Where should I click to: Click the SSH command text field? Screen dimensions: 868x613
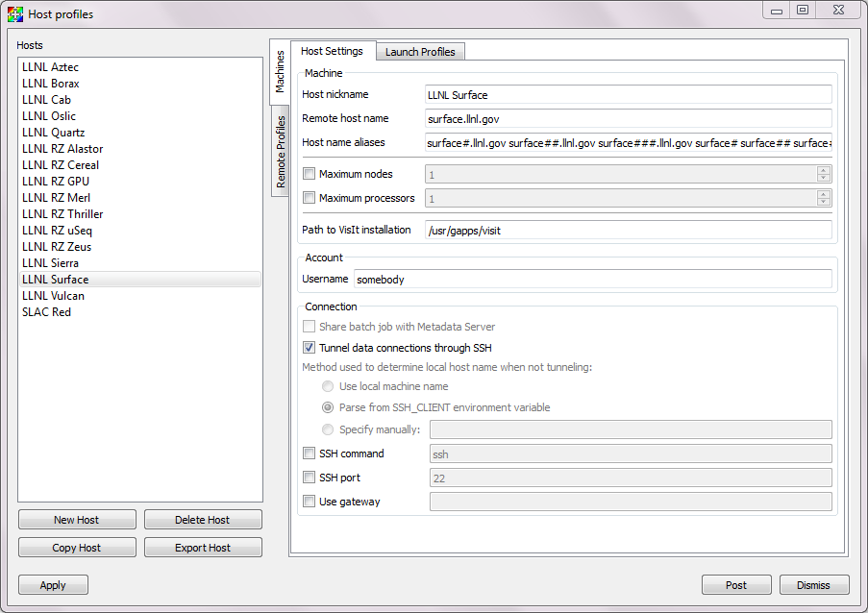click(x=631, y=454)
